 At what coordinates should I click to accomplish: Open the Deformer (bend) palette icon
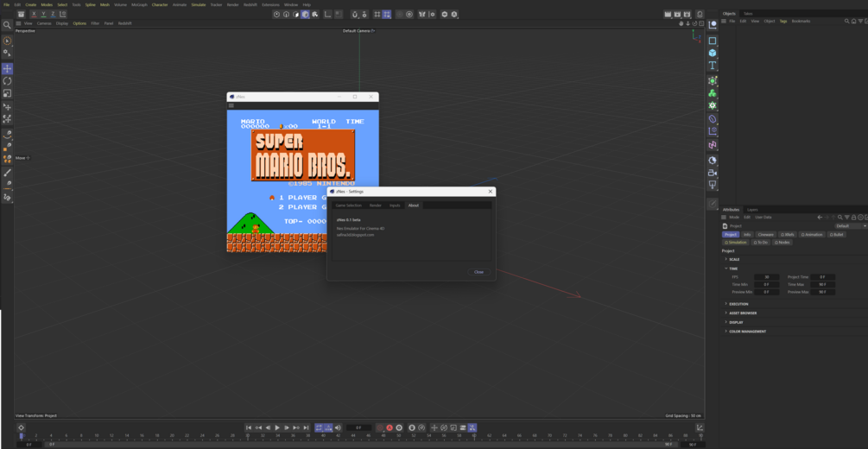click(713, 119)
